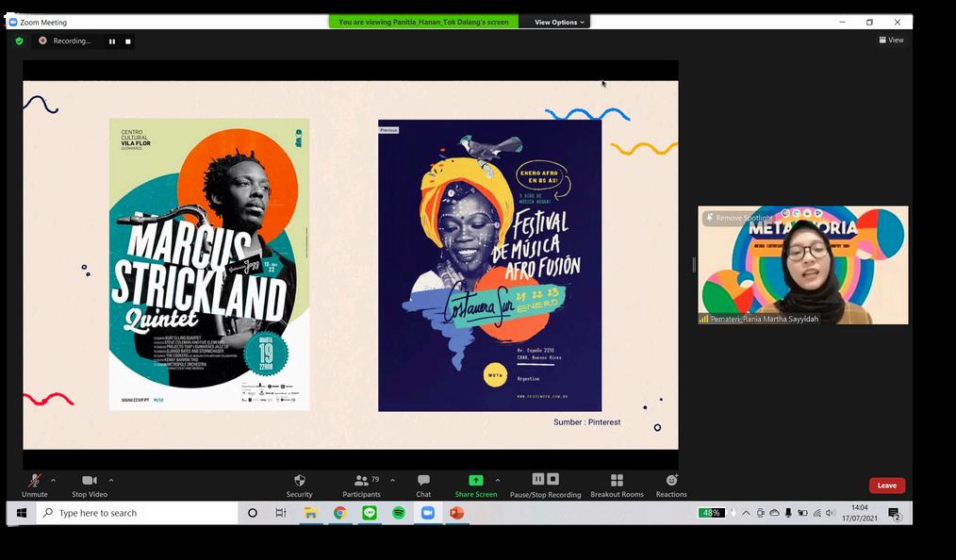Open the Chat panel

tap(423, 486)
